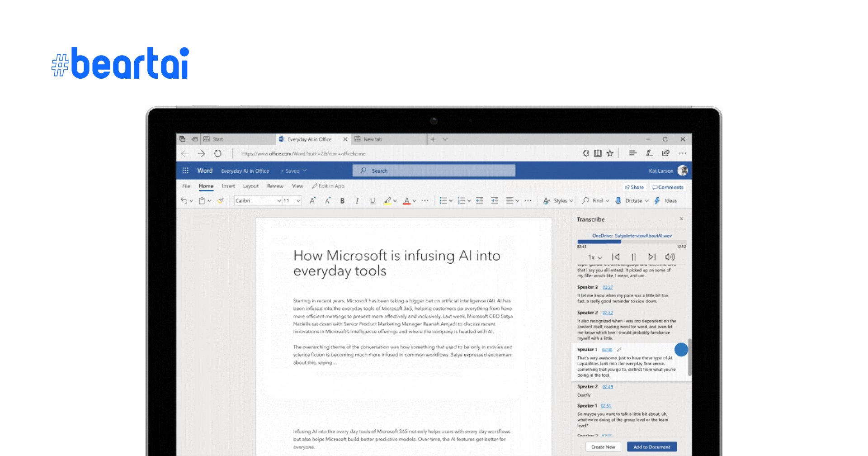Open the browser hub lines icon
The height and width of the screenshot is (456, 868).
tap(632, 153)
